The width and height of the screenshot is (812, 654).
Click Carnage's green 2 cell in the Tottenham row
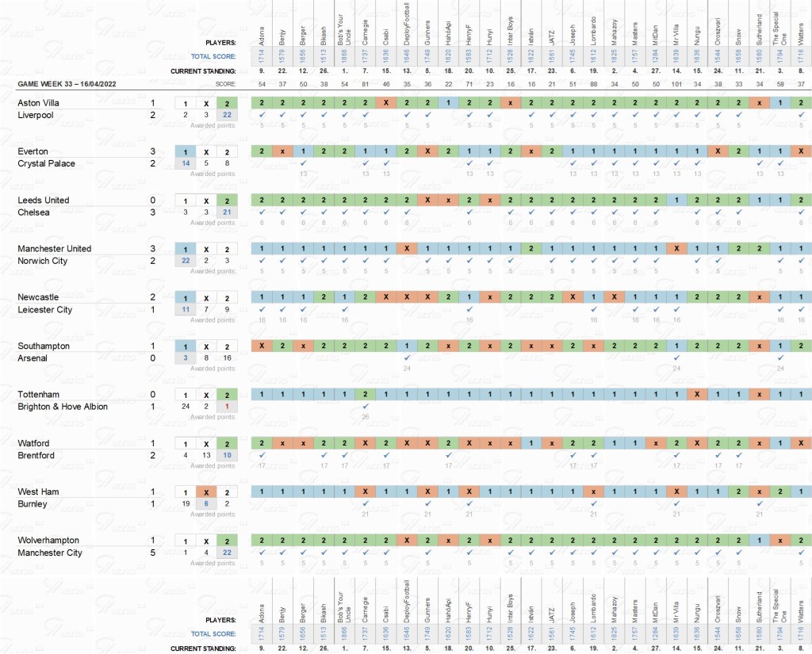click(x=365, y=395)
